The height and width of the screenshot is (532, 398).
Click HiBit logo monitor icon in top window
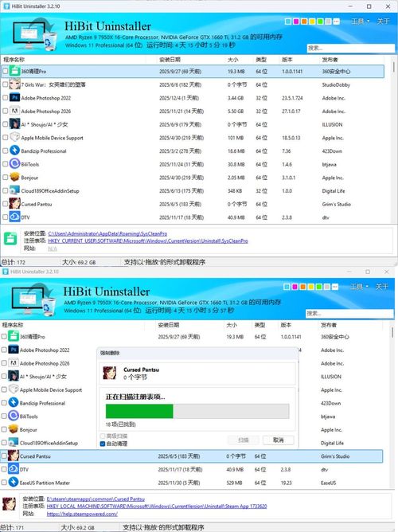(x=34, y=34)
